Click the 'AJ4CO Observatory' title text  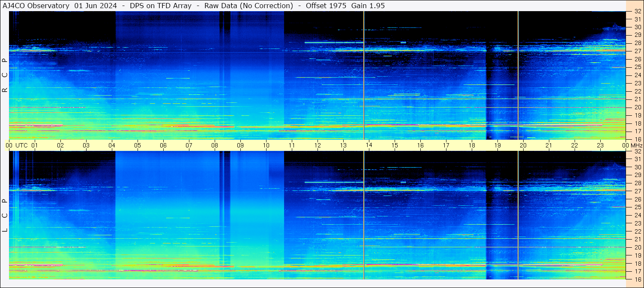pyautogui.click(x=36, y=6)
